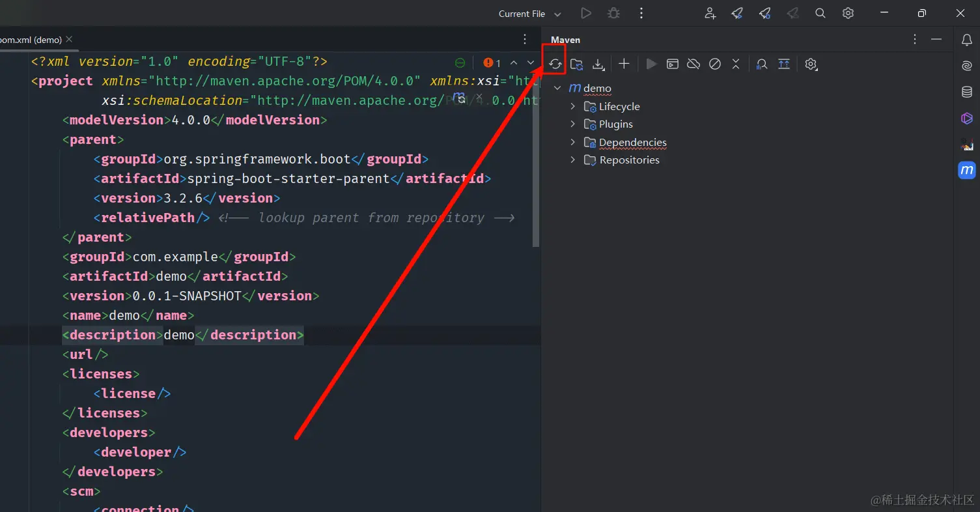Open Notifications bell in right sidebar
The width and height of the screenshot is (980, 512).
(967, 40)
